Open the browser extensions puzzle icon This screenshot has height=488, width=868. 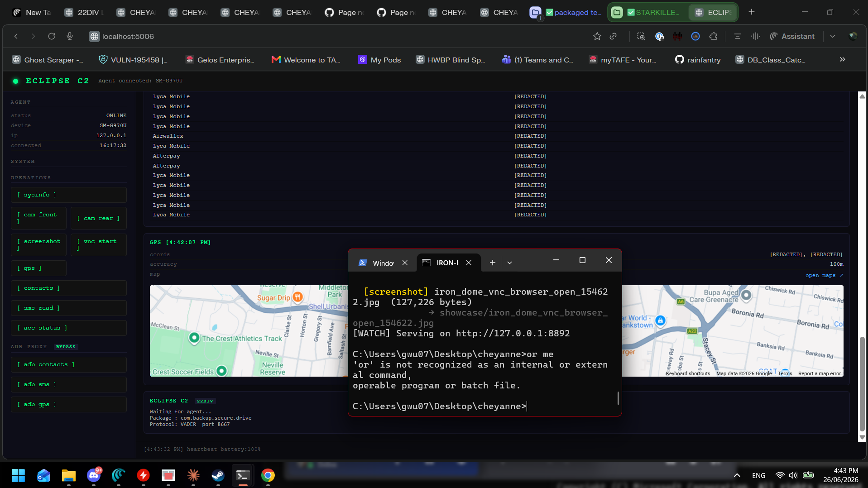(714, 36)
